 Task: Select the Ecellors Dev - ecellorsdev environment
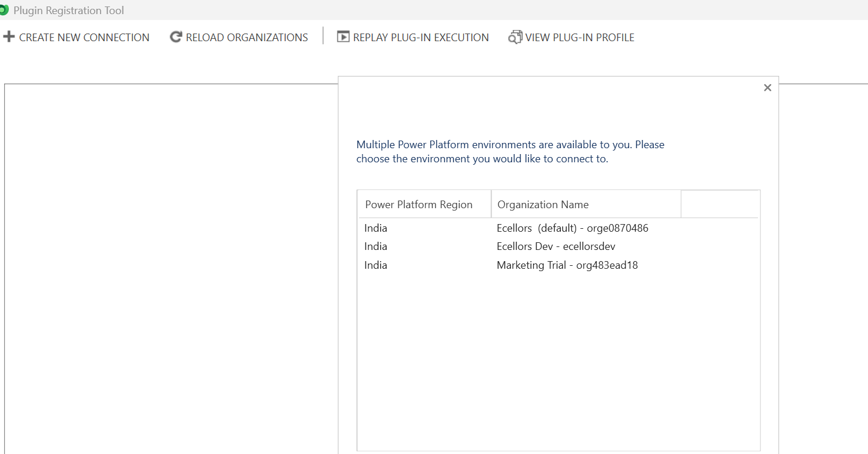(556, 246)
